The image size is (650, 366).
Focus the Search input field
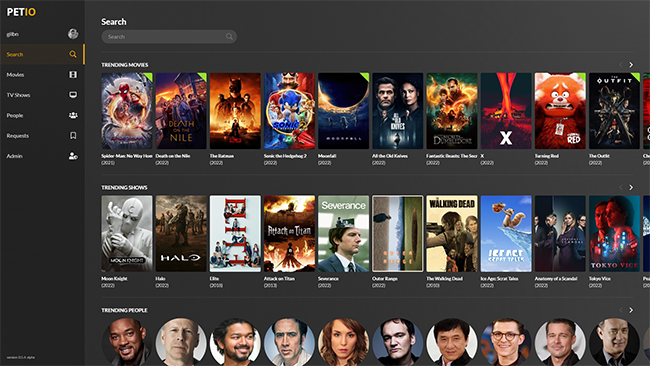[169, 36]
